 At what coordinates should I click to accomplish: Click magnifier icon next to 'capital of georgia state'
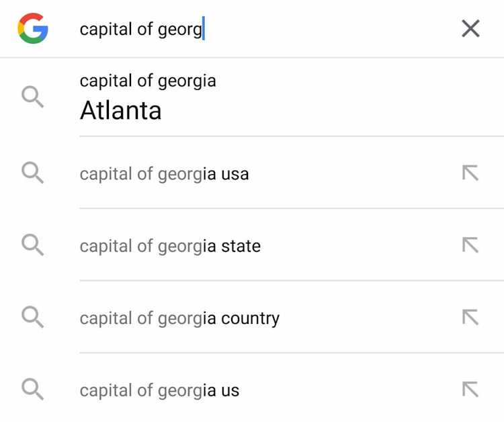[x=32, y=245]
